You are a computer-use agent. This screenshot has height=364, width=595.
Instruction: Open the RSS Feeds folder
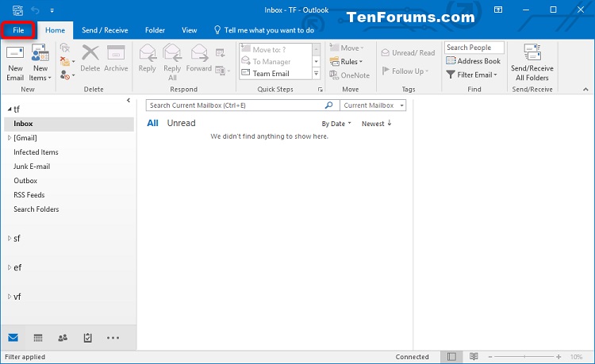coord(29,195)
